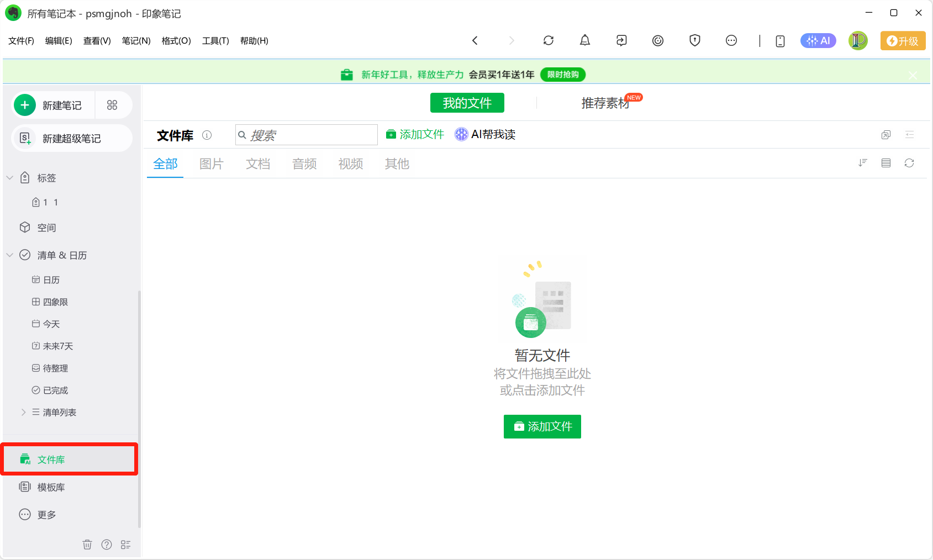Select the 视频 filter tab
The image size is (933, 560).
coord(351,164)
